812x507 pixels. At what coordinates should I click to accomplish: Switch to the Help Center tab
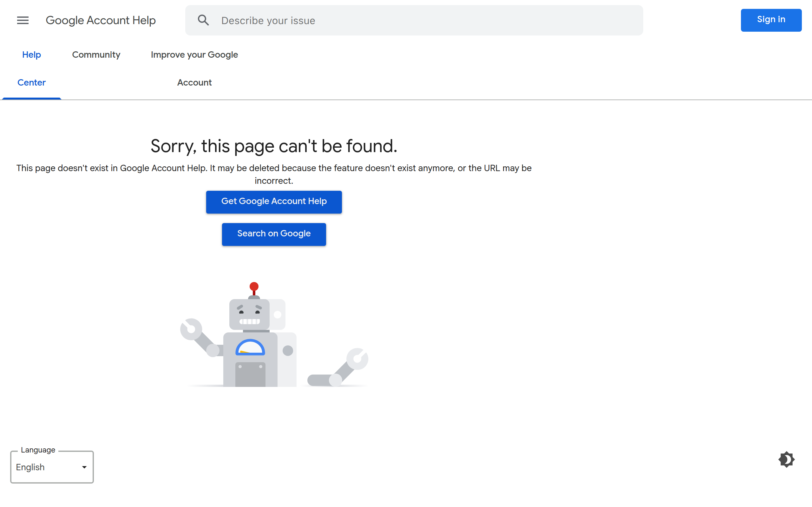[31, 68]
